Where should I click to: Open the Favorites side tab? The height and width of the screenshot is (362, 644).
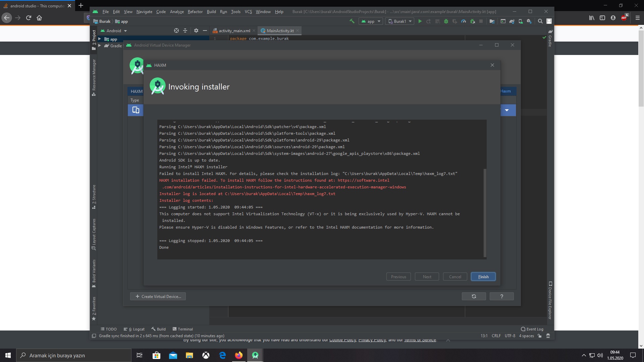point(94,308)
